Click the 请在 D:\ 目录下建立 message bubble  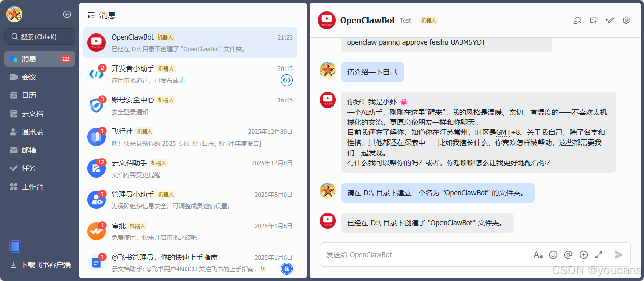pos(437,193)
